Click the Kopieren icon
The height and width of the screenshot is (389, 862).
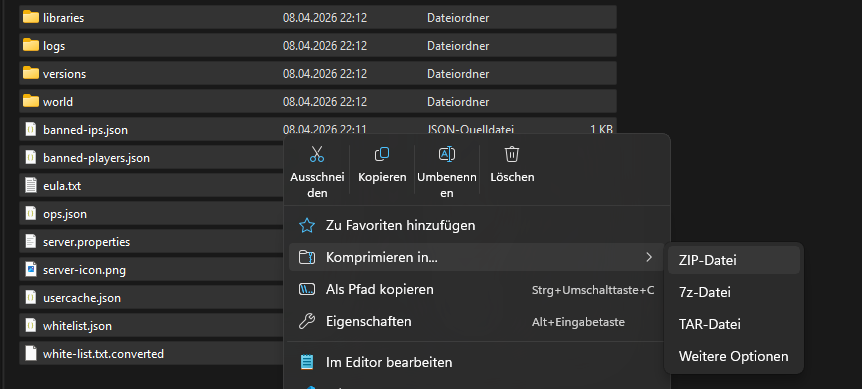[382, 154]
